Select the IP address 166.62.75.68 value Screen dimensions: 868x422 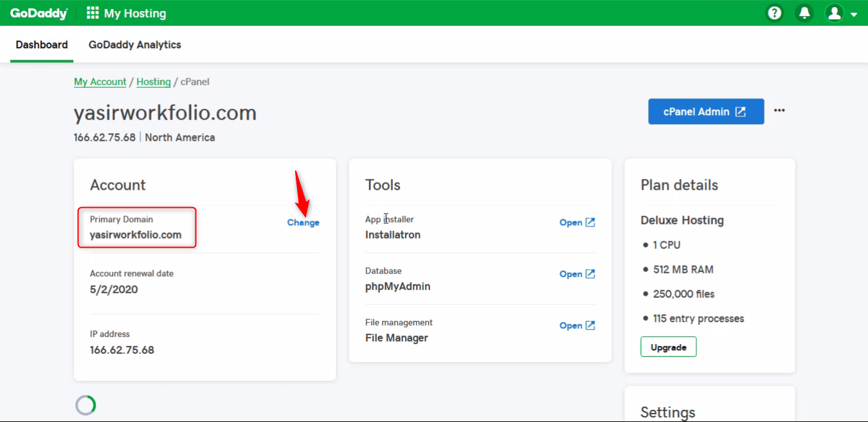[x=122, y=350]
